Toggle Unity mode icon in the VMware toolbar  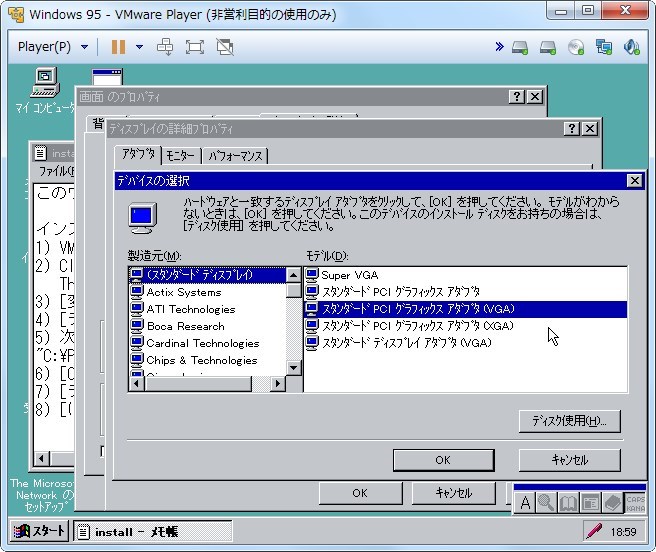[225, 47]
